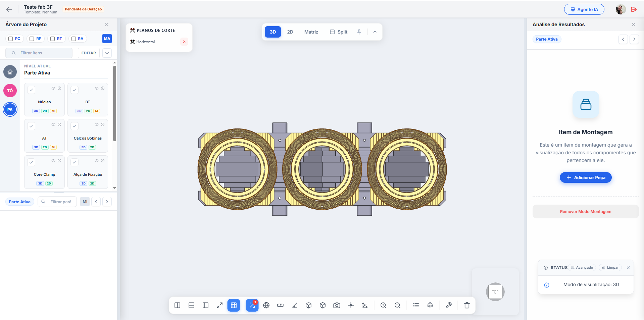The width and height of the screenshot is (644, 320).
Task: Enable the PC filter checkbox
Action: click(11, 39)
